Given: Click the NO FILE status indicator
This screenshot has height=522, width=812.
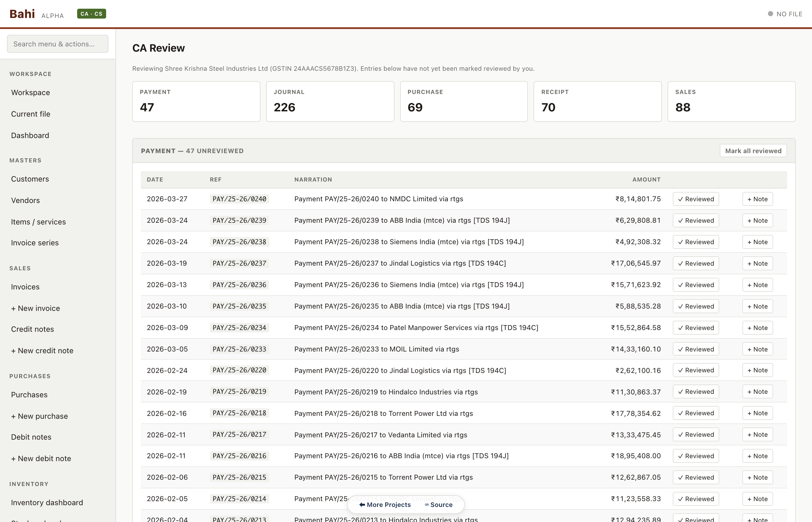Looking at the screenshot, I should tap(785, 14).
